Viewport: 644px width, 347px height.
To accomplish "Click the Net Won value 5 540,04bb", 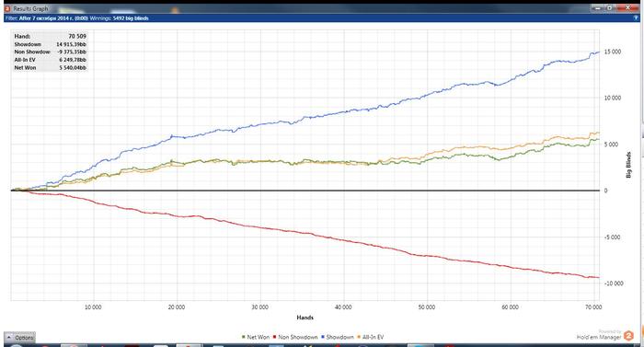I will (x=73, y=67).
